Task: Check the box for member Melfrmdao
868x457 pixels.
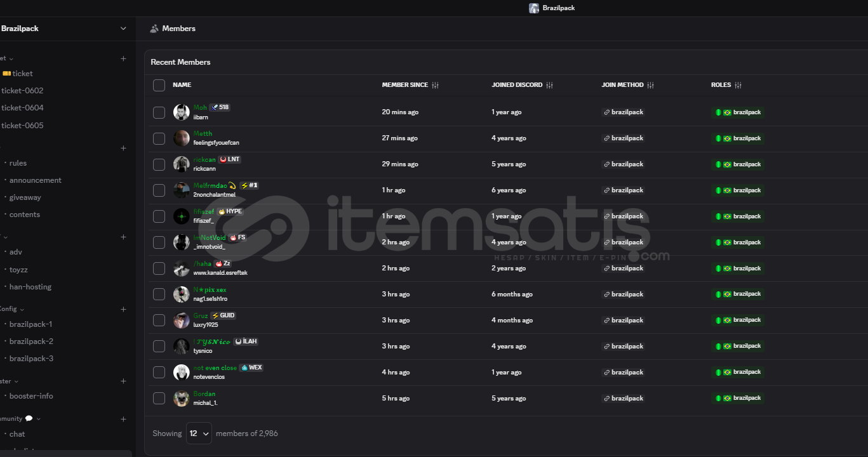Action: pos(159,190)
